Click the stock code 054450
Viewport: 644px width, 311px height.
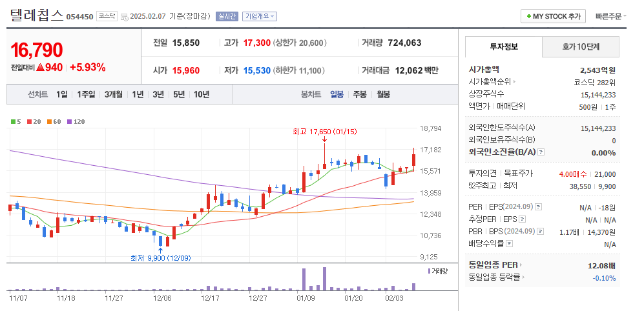(x=79, y=17)
